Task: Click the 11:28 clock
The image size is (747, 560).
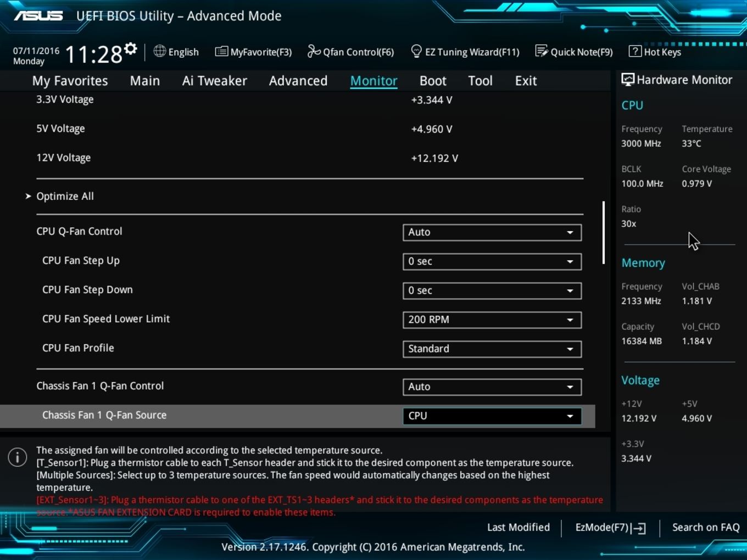Action: pyautogui.click(x=94, y=54)
